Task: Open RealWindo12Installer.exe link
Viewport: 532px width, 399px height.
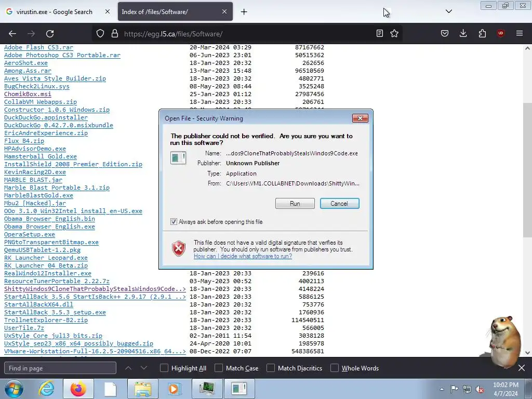Action: pos(47,273)
